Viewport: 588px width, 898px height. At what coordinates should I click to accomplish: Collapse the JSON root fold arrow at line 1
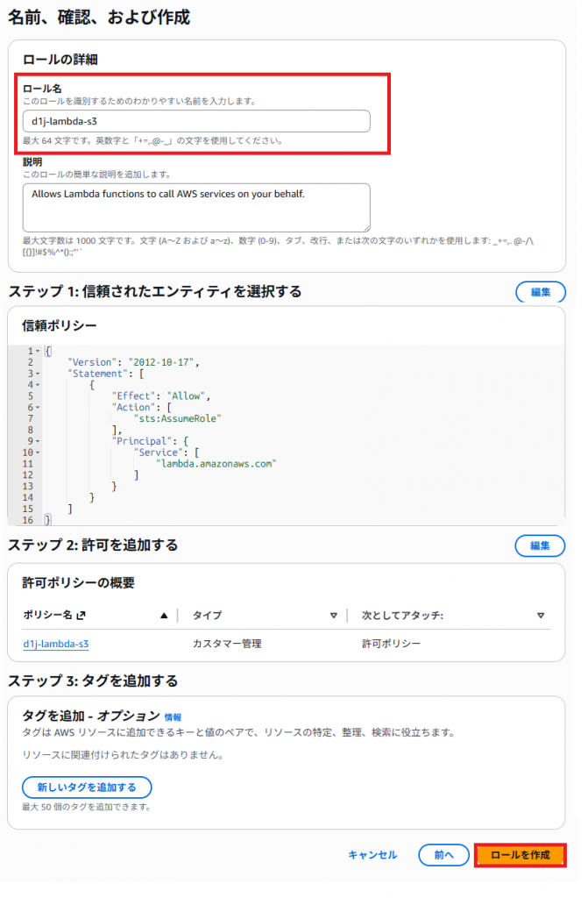pyautogui.click(x=39, y=351)
